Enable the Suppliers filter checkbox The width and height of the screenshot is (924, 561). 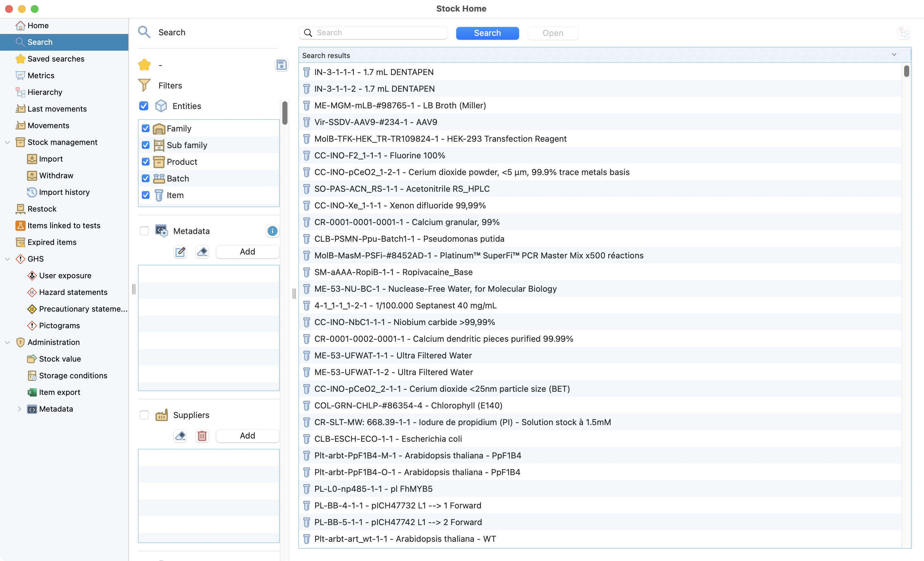(x=144, y=415)
